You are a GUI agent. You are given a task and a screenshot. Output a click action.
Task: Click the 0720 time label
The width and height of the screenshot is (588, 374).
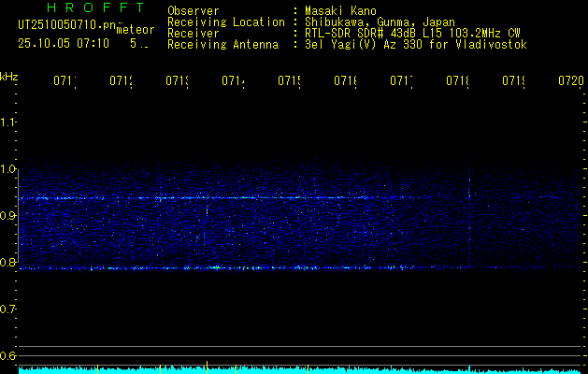tap(571, 80)
